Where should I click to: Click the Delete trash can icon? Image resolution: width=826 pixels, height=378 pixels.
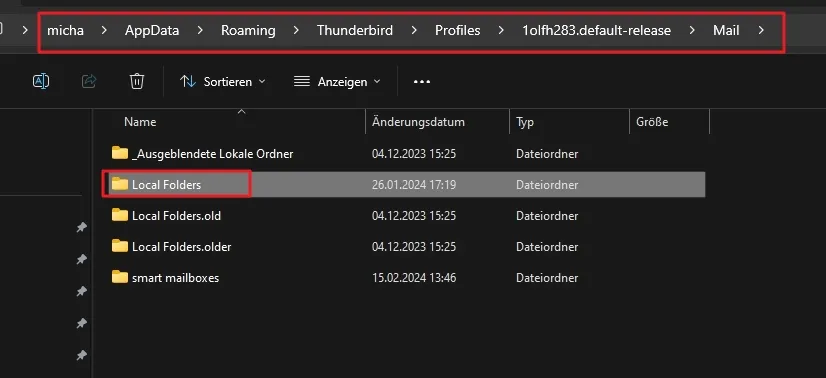tap(137, 81)
